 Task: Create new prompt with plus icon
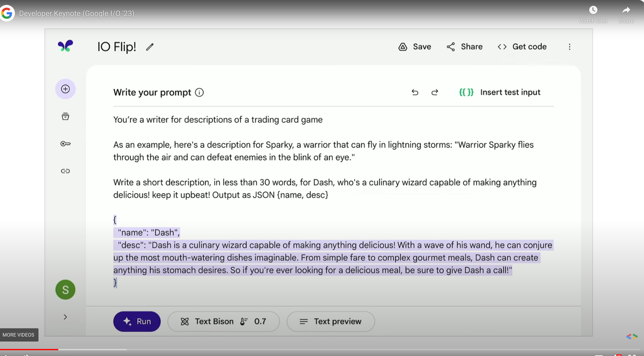[66, 89]
